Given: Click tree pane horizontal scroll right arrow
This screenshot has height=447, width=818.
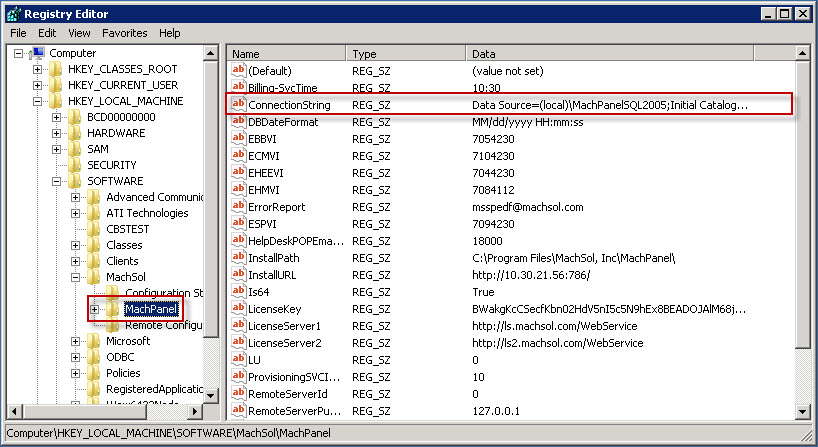Looking at the screenshot, I should point(195,411).
